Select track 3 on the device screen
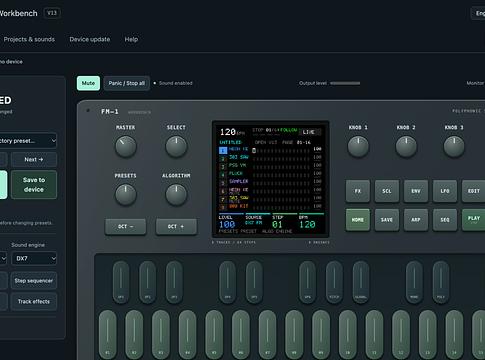 point(223,167)
